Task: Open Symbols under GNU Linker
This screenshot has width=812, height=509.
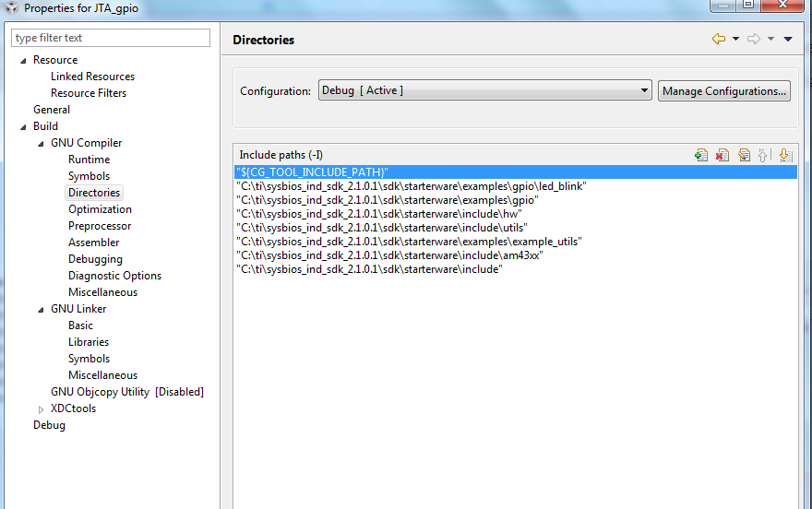Action: (x=90, y=359)
